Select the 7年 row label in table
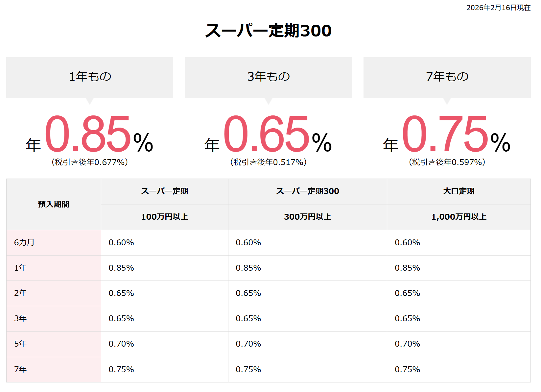The width and height of the screenshot is (541, 392). 20,370
